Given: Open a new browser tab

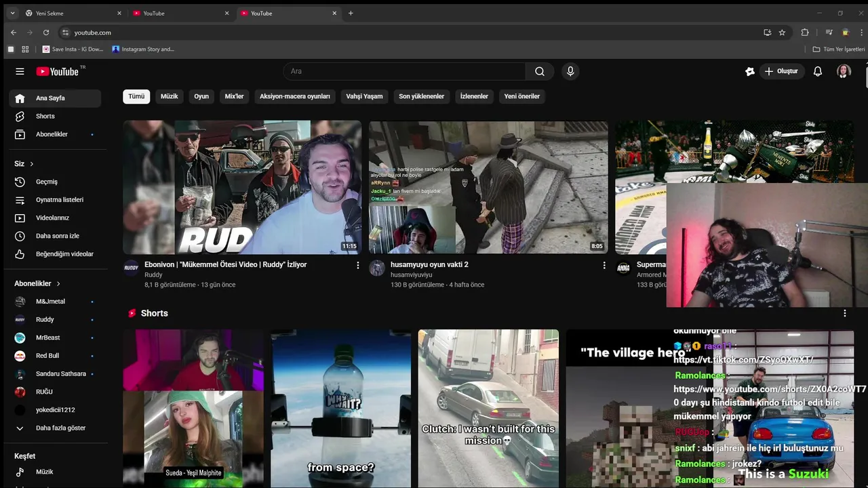Looking at the screenshot, I should click(351, 13).
